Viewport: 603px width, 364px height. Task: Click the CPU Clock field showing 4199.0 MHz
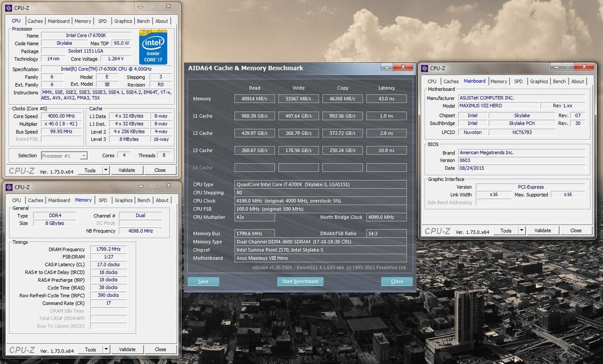click(320, 201)
